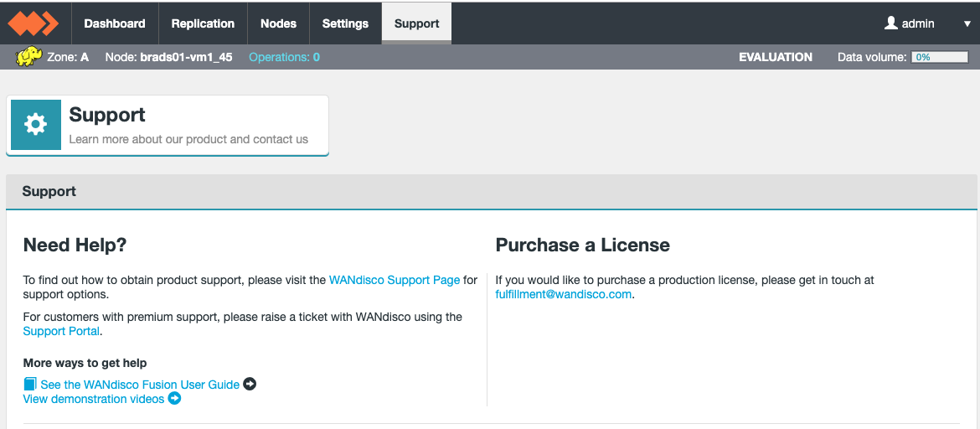
Task: Click blue arrow icon after demonstration videos
Action: click(174, 398)
